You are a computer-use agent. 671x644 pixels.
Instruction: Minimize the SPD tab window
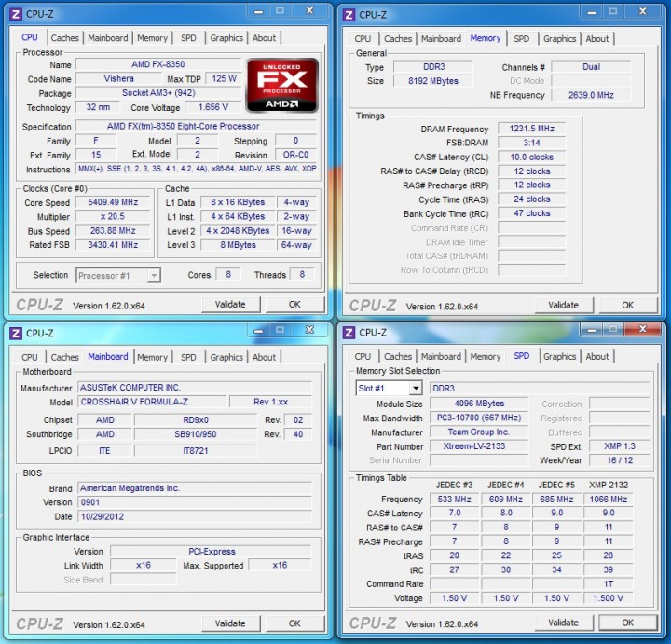click(592, 330)
